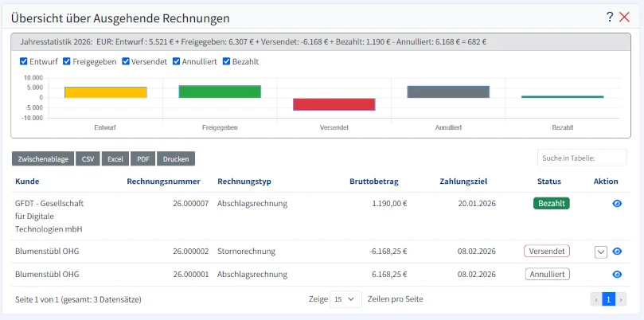Uncheck the Freigegeben checkbox
Image resolution: width=644 pixels, height=320 pixels.
67,61
